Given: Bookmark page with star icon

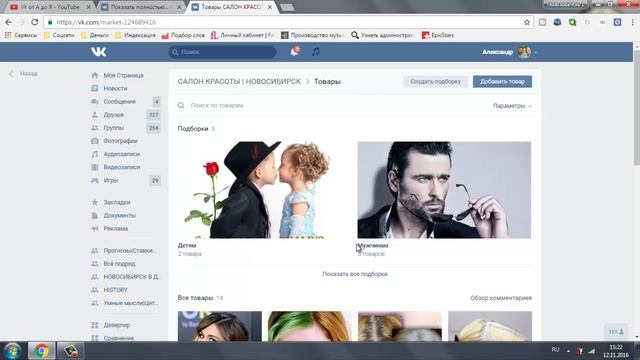Looking at the screenshot, I should [x=527, y=22].
